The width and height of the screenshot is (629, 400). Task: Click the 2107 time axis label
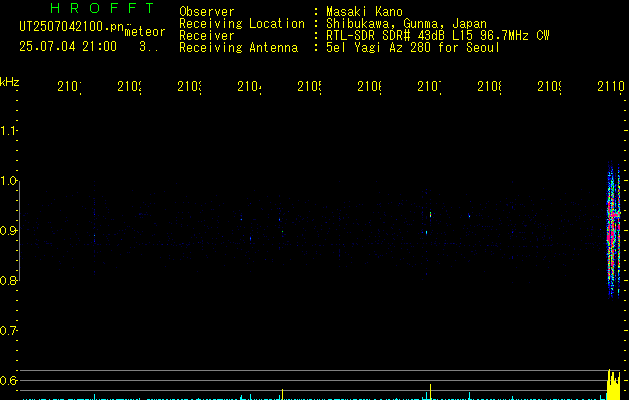(429, 87)
